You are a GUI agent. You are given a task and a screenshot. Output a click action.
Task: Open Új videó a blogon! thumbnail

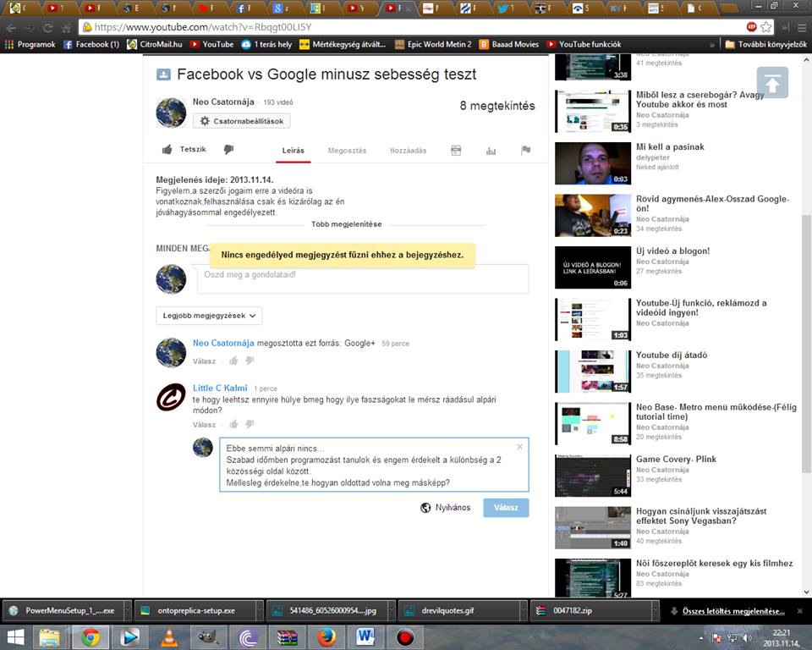pos(593,267)
